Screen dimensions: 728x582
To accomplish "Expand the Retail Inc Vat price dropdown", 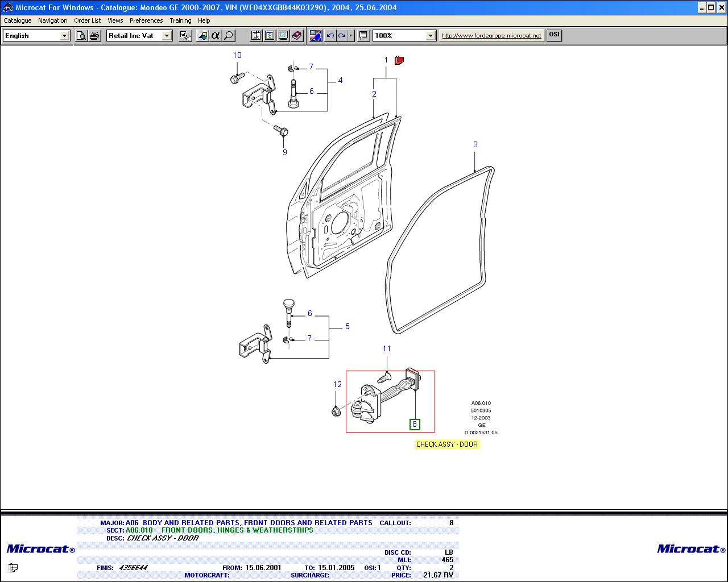I will (167, 36).
